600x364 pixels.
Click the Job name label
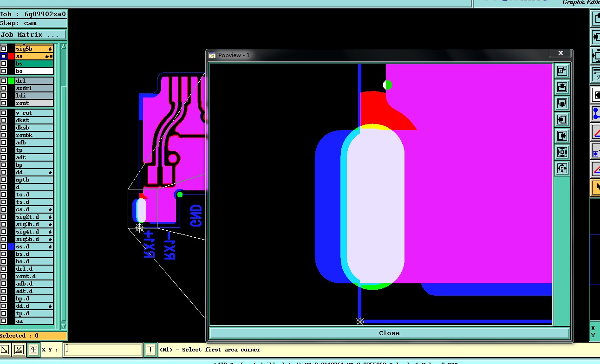click(33, 14)
